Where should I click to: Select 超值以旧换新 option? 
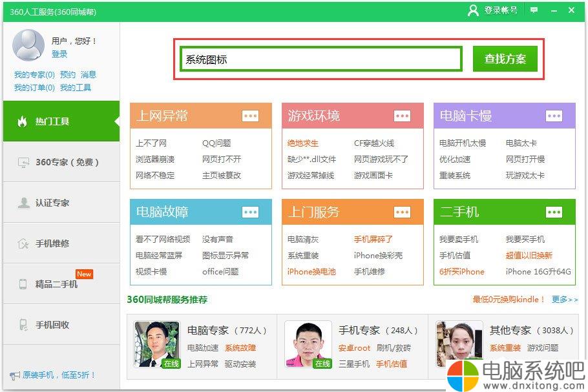529,255
